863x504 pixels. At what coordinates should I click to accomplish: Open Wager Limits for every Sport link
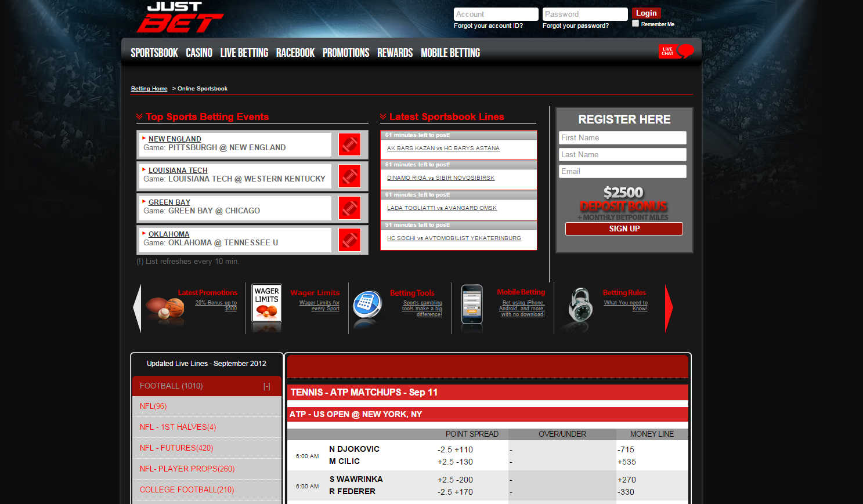click(319, 306)
